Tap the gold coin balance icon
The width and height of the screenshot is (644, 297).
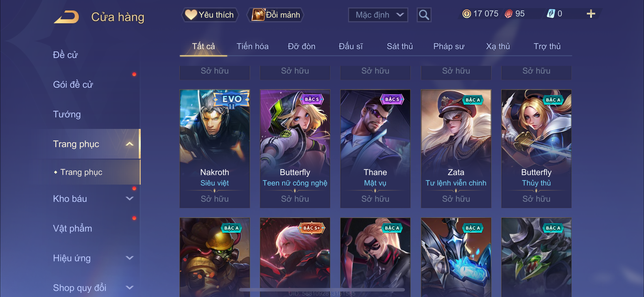click(466, 14)
